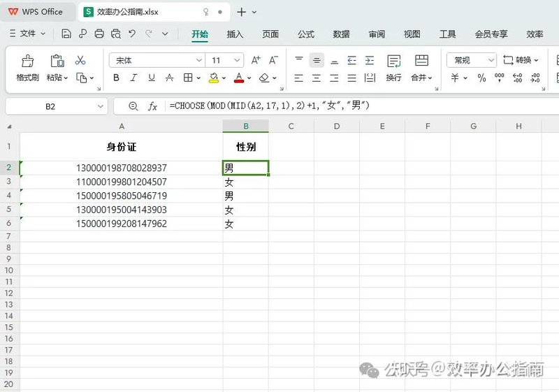The image size is (559, 392).
Task: Toggle Underline formatting
Action: (152, 78)
